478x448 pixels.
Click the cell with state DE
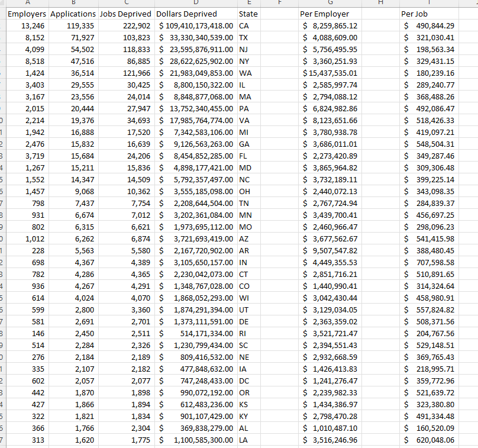click(x=249, y=322)
